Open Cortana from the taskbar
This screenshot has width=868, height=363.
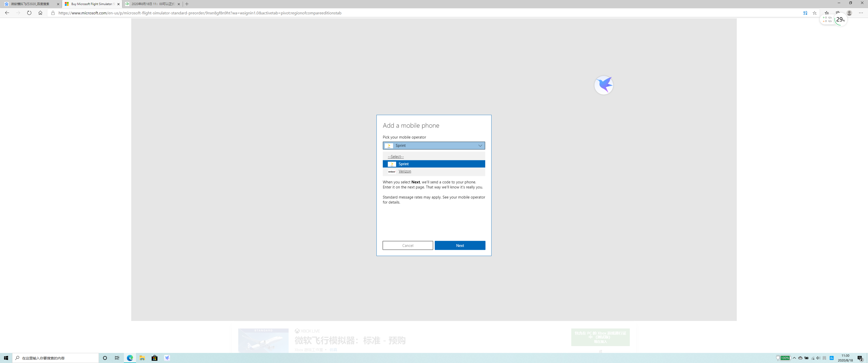(x=105, y=358)
